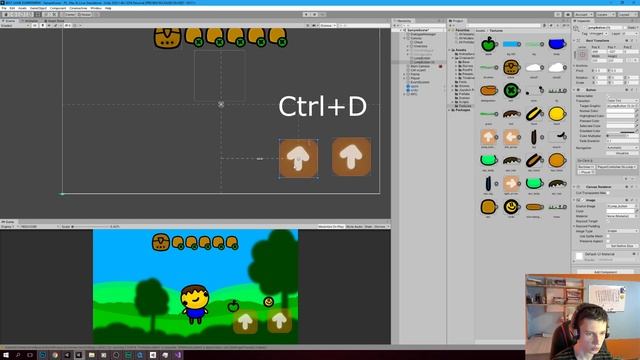Toggle the Global handle rotation button
This screenshot has width=640, height=360.
[x=84, y=14]
